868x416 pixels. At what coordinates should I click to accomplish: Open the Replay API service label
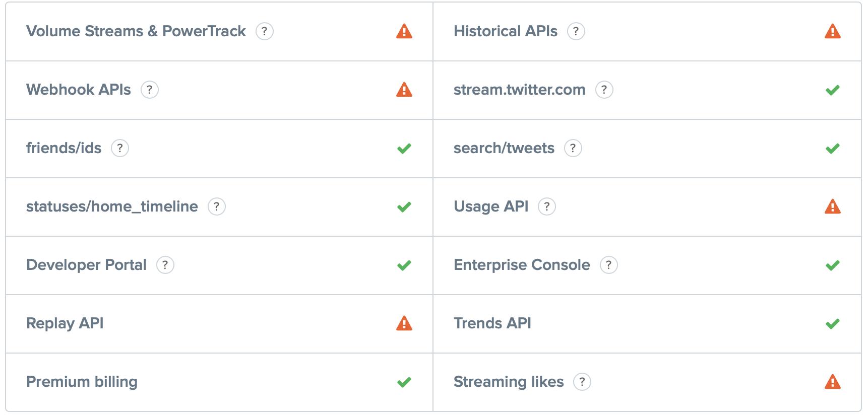tap(65, 323)
